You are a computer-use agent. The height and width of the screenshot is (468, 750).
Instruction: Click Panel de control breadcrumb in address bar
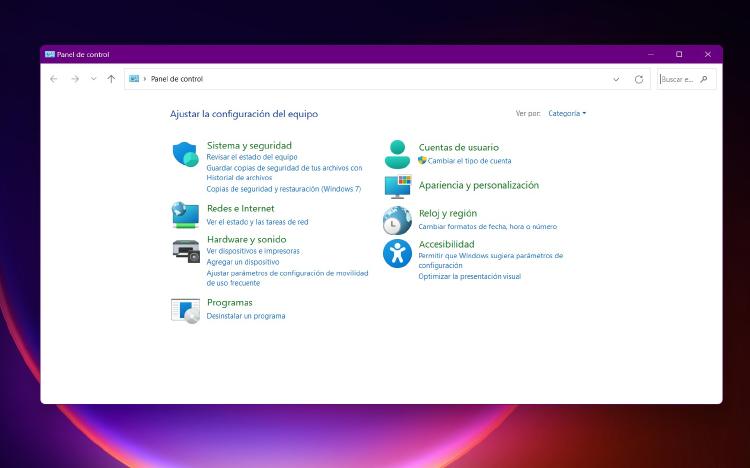pyautogui.click(x=177, y=79)
